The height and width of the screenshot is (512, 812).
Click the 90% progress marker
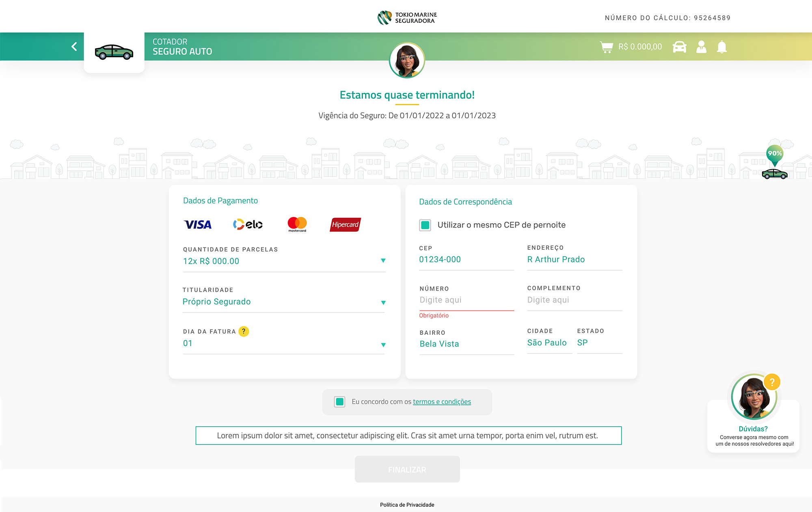click(x=775, y=154)
